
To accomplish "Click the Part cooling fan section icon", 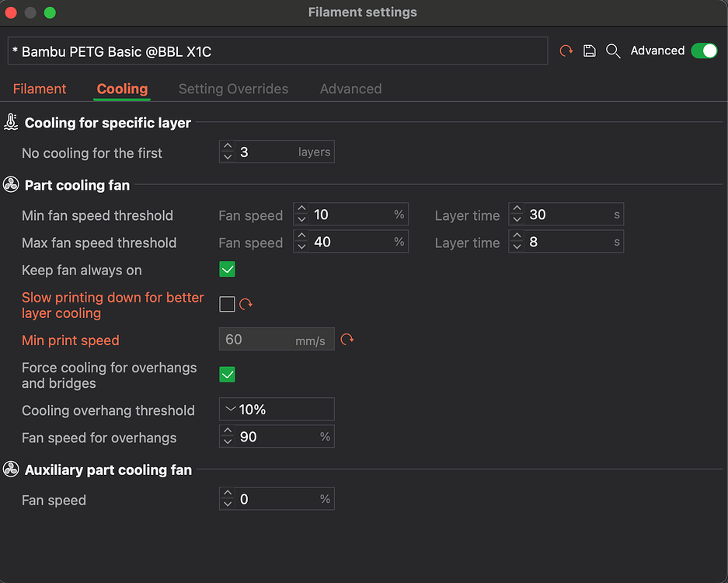I will [x=11, y=185].
